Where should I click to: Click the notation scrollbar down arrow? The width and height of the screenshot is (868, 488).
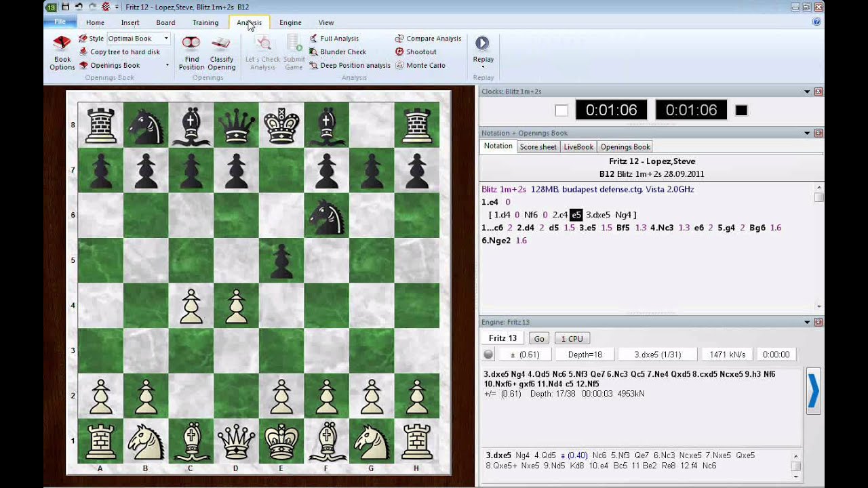pos(819,306)
